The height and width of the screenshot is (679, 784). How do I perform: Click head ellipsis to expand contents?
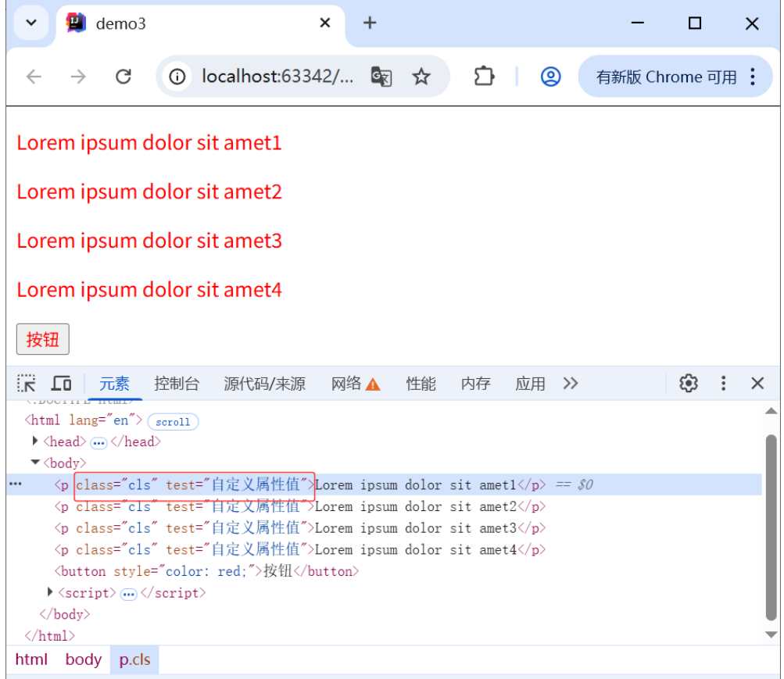pos(98,443)
